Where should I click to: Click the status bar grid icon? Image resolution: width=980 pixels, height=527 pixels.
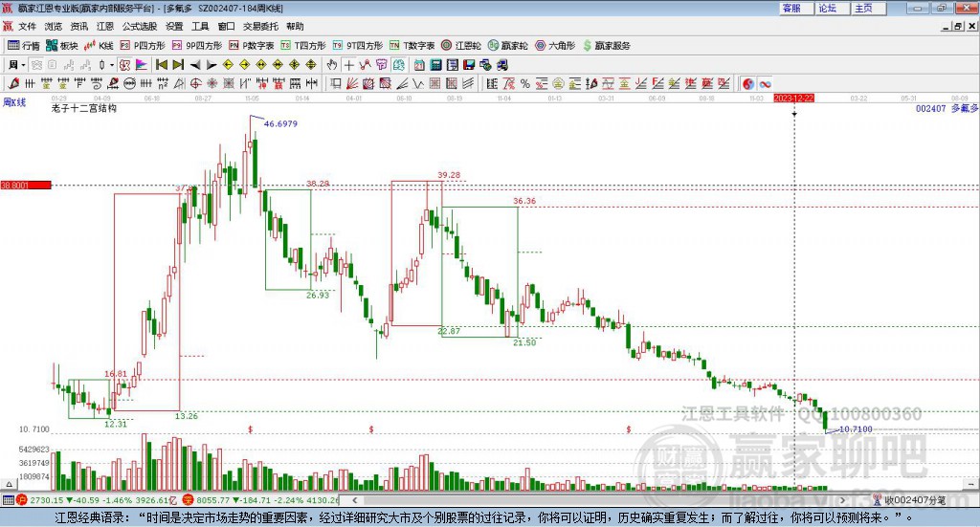(8, 500)
